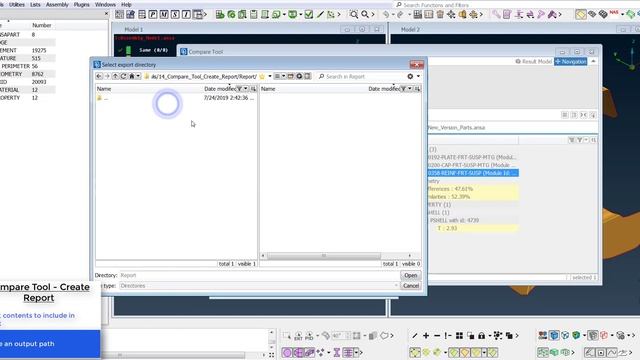Click the delete trash can icon
640x360 pixels.
440,15
